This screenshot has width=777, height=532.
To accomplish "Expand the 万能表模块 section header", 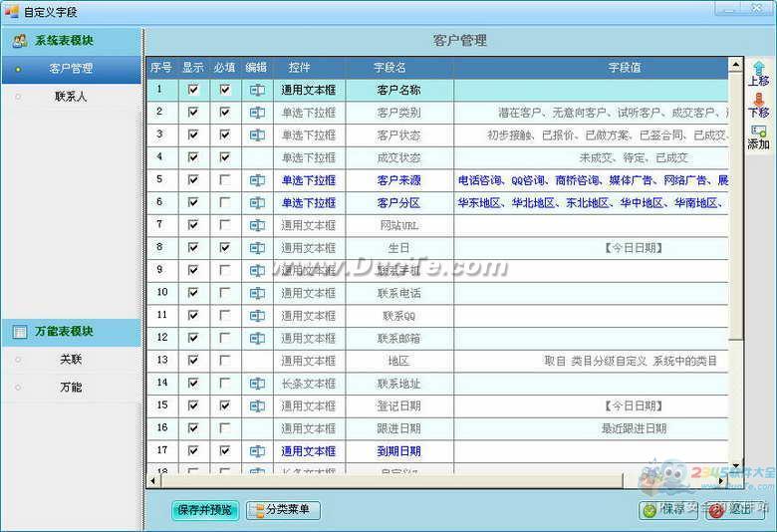I will (x=72, y=332).
